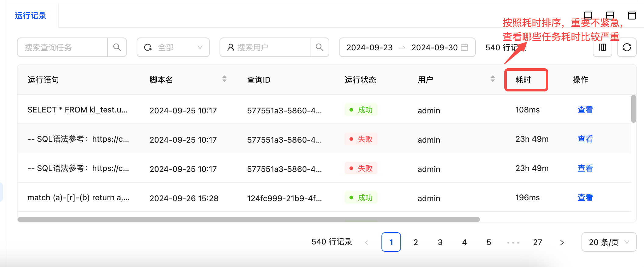Click the 运行状态 column header
Screen dimensions: 644x267
tap(360, 80)
